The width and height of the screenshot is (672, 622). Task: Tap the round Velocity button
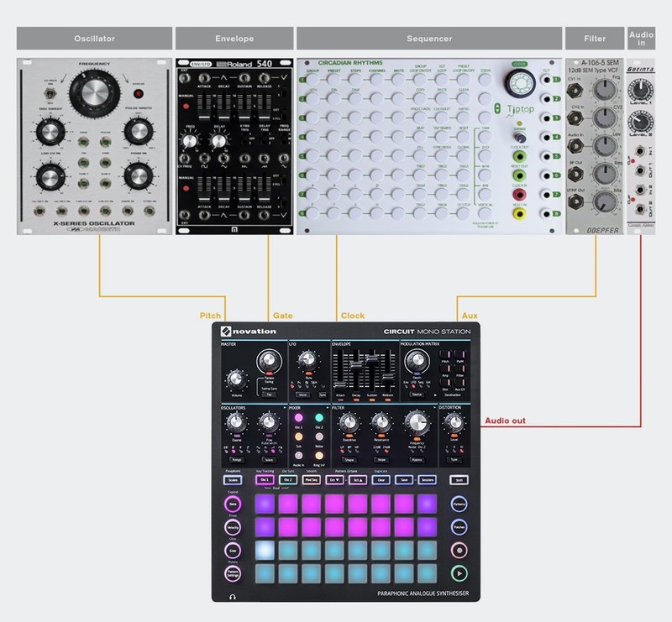tap(233, 527)
